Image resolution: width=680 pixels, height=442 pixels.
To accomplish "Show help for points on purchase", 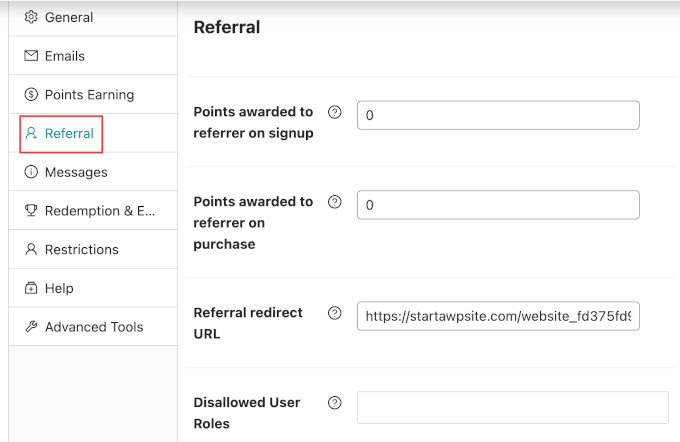I will 335,202.
